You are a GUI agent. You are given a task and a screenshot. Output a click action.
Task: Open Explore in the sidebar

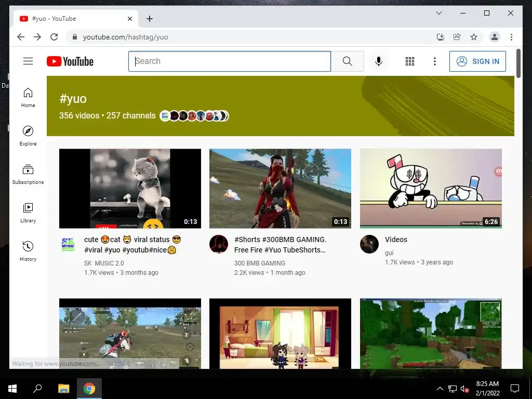[x=28, y=136]
